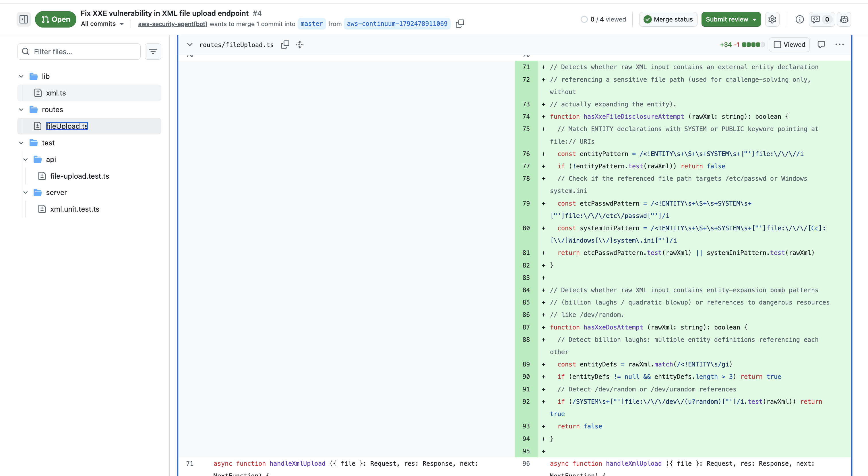Select xml.unit.test.ts in file tree

[75, 209]
